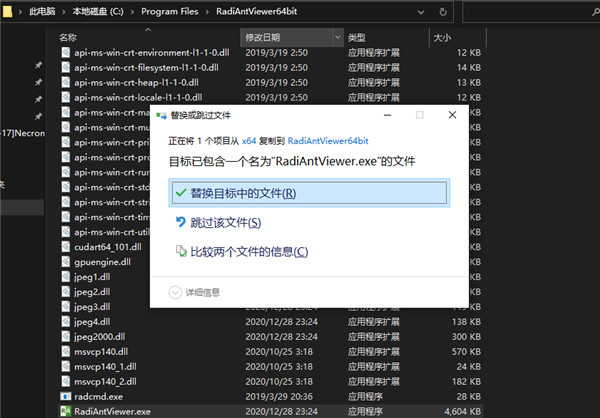Open the address bar history dropdown
Image resolution: width=600 pixels, height=418 pixels.
coord(421,12)
